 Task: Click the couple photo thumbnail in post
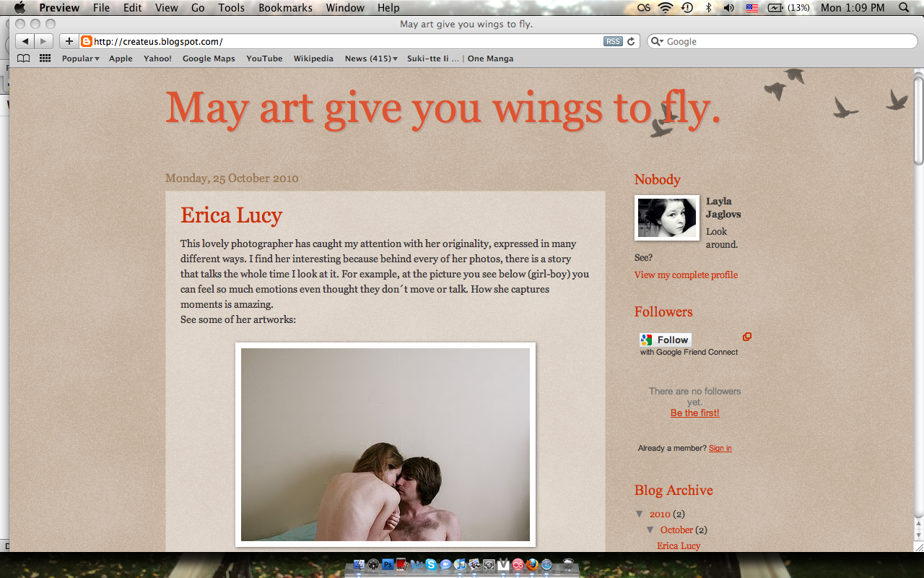385,444
